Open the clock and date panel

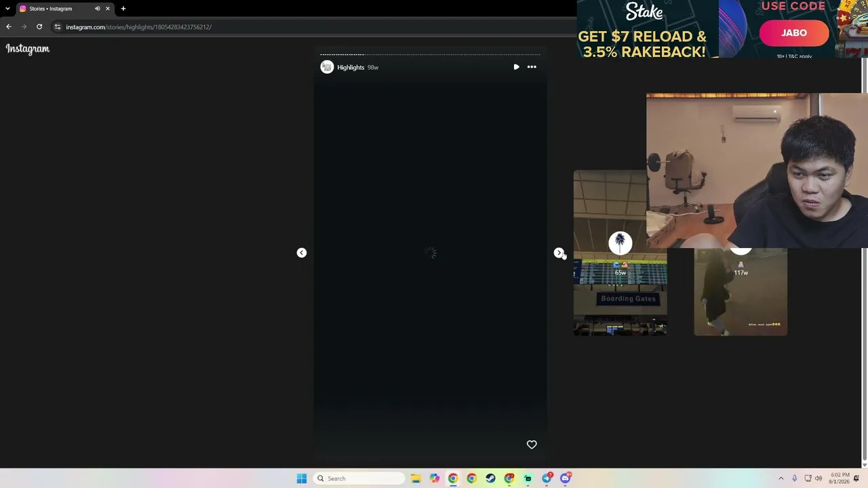(840, 479)
